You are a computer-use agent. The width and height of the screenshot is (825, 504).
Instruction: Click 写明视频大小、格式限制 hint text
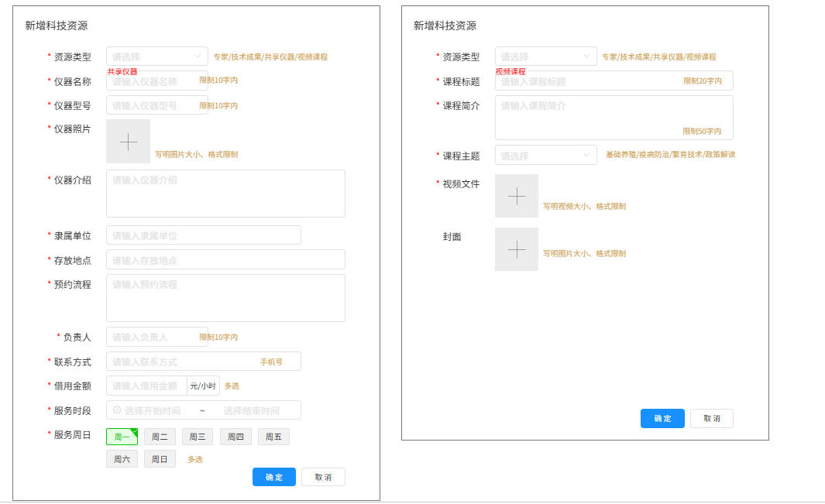click(585, 206)
